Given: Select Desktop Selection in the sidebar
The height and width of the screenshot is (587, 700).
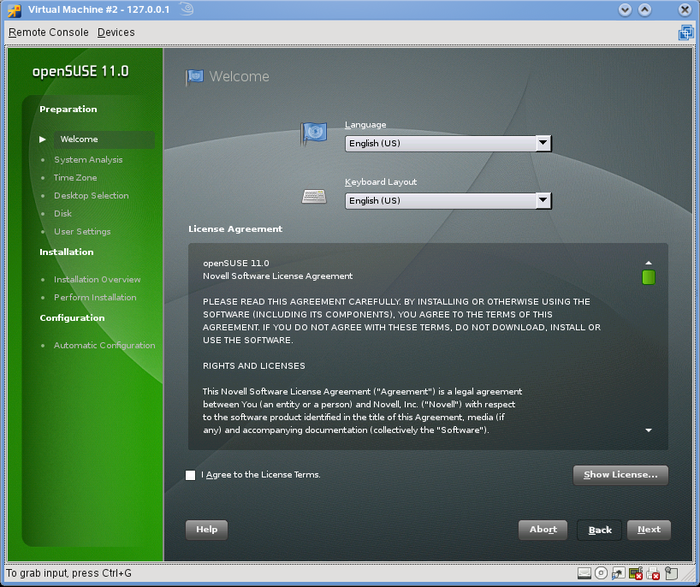Looking at the screenshot, I should pos(91,196).
